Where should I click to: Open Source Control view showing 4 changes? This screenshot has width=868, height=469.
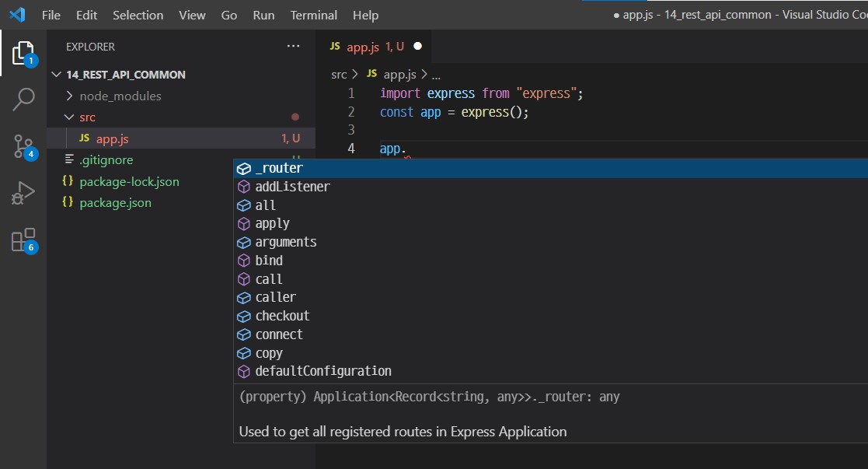[23, 146]
